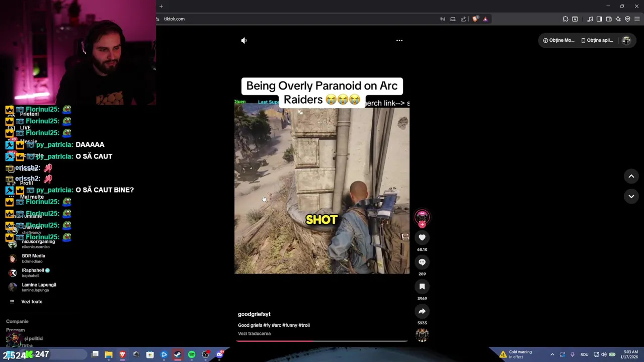The image size is (644, 362).
Task: Seek on the red video progress bar
Action: (322, 341)
